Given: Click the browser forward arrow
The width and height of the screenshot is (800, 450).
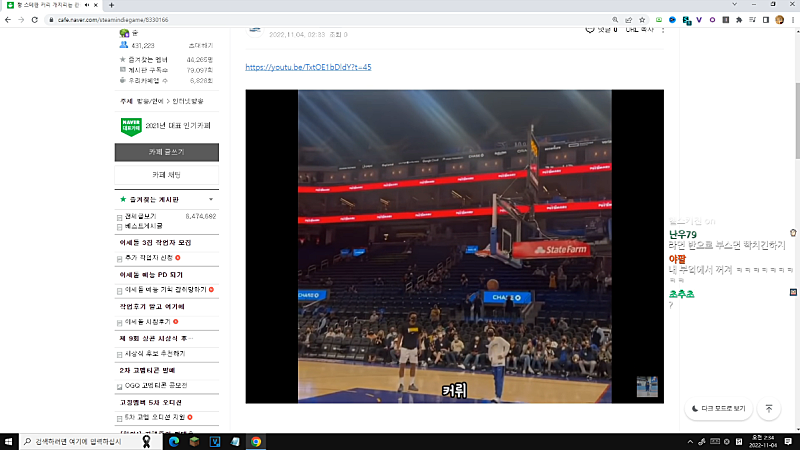Looking at the screenshot, I should click(x=21, y=20).
